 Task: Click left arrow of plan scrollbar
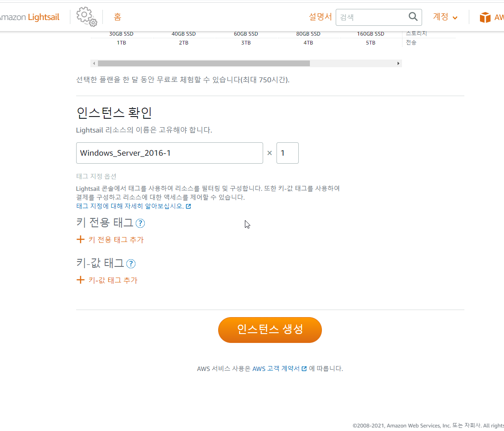94,63
